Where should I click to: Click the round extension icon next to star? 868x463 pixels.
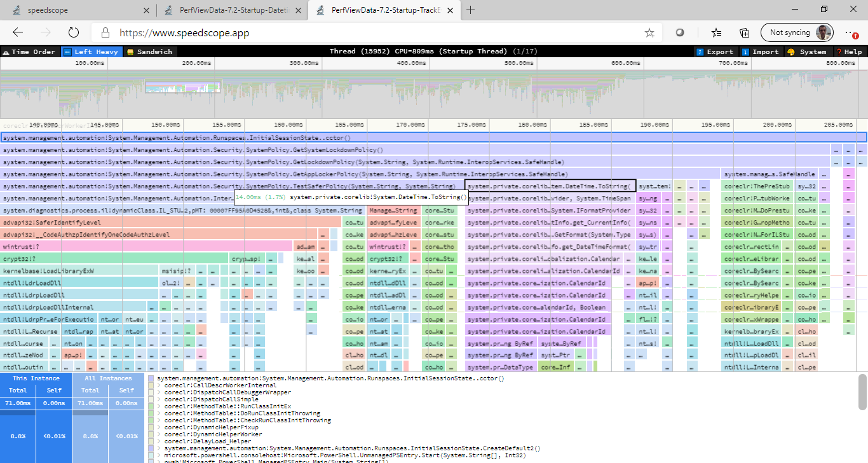tap(679, 32)
